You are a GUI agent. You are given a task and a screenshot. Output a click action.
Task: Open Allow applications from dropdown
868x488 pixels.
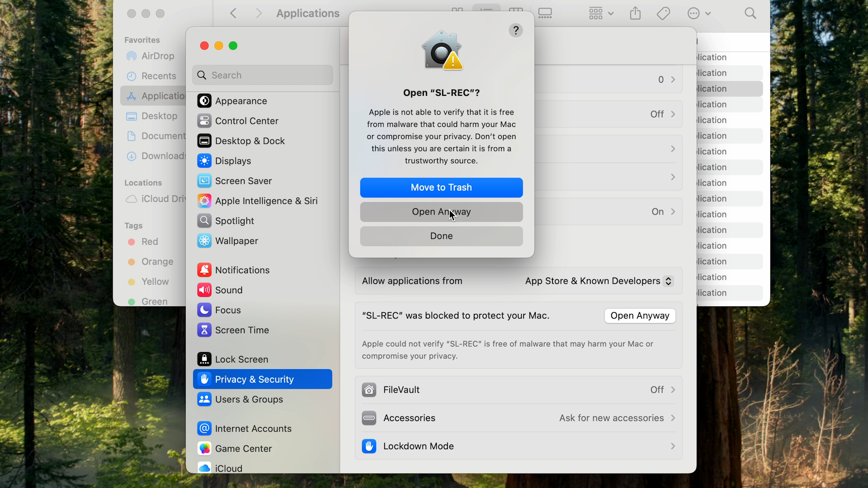click(599, 281)
